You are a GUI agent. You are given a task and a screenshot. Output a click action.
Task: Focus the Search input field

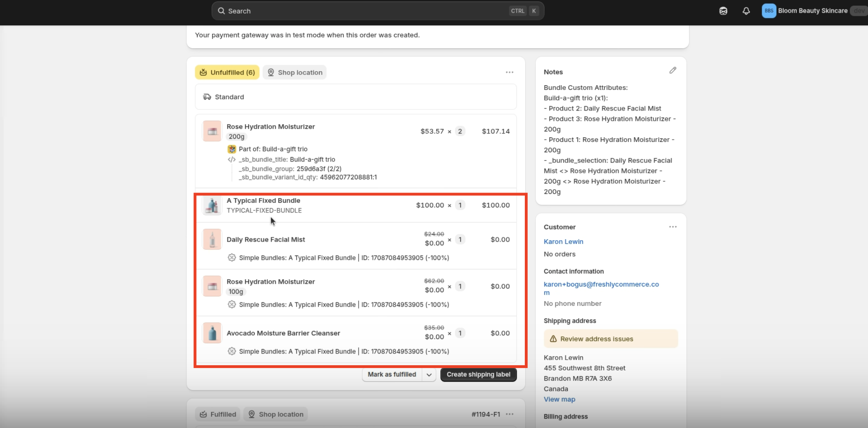pyautogui.click(x=378, y=11)
